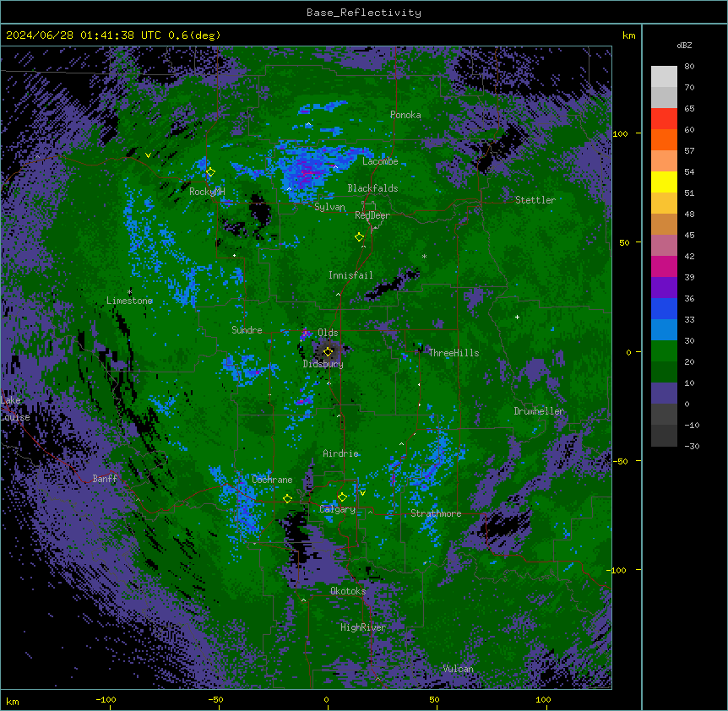The width and height of the screenshot is (728, 711).
Task: Click the -30 value at the legend bottom
Action: point(692,446)
